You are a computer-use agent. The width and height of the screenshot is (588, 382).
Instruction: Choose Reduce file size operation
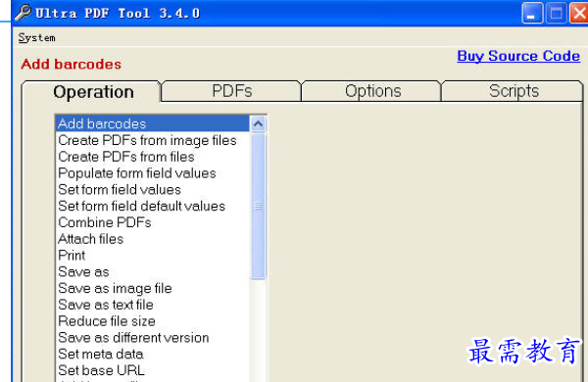[x=152, y=321]
